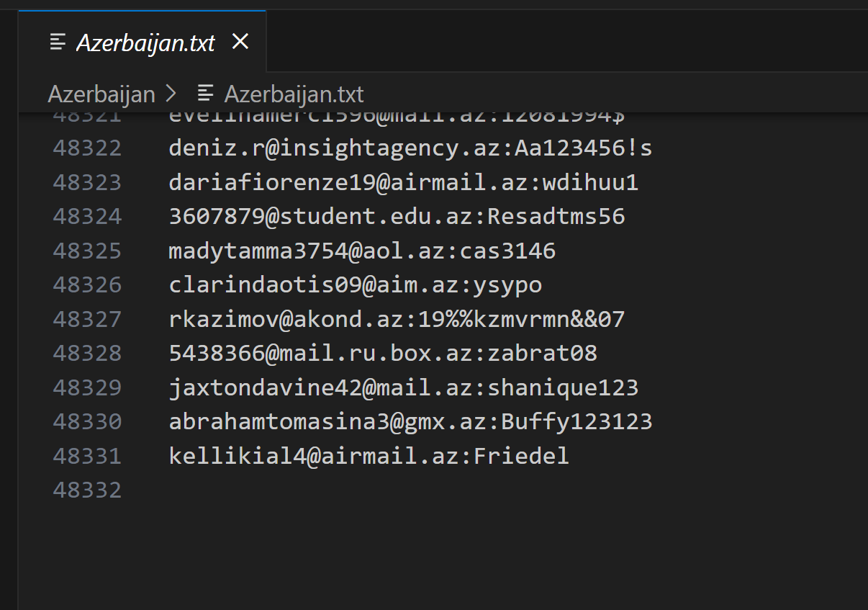Click line number 48330 in the gutter
The height and width of the screenshot is (610, 868).
coord(87,422)
